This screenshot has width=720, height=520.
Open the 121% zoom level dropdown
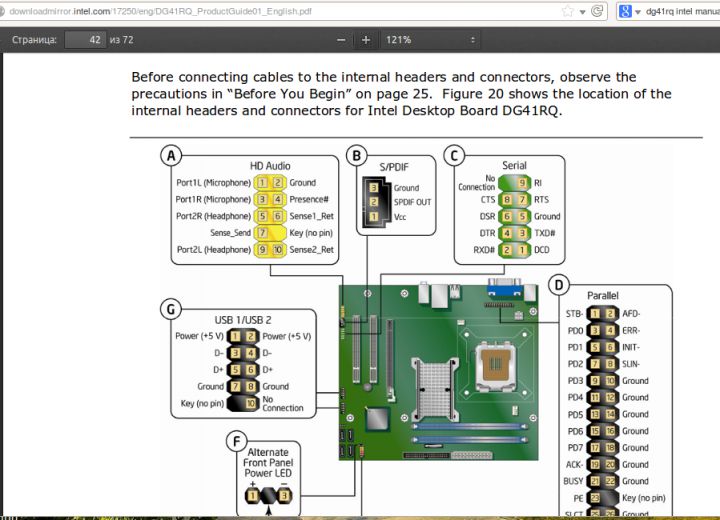pyautogui.click(x=431, y=40)
